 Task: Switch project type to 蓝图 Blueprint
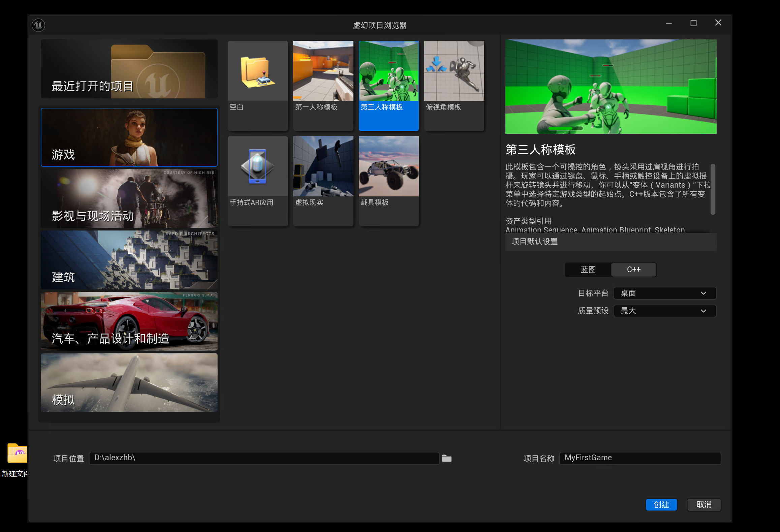(x=588, y=270)
